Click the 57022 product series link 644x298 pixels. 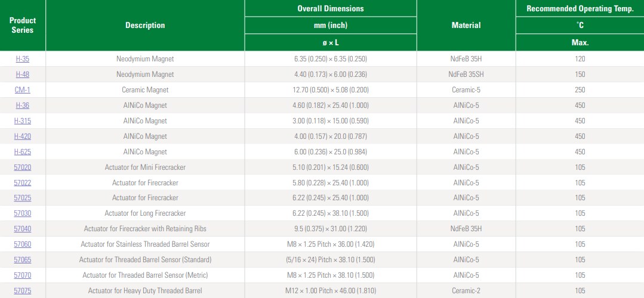coord(22,183)
